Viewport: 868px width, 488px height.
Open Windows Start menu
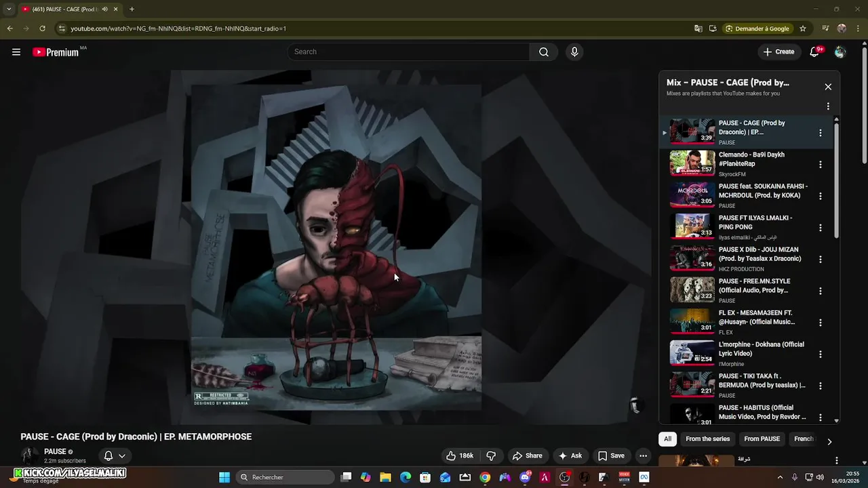[224, 477]
